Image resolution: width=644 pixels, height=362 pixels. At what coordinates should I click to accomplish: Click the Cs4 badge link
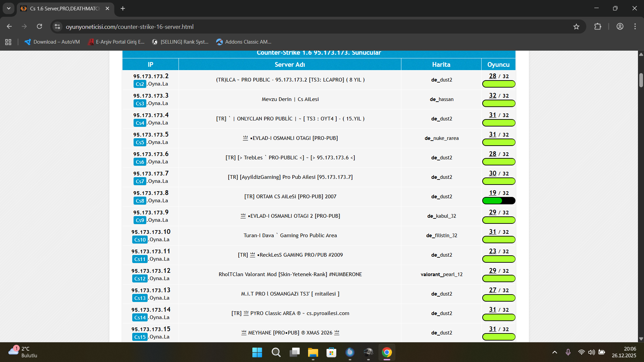coord(140,123)
